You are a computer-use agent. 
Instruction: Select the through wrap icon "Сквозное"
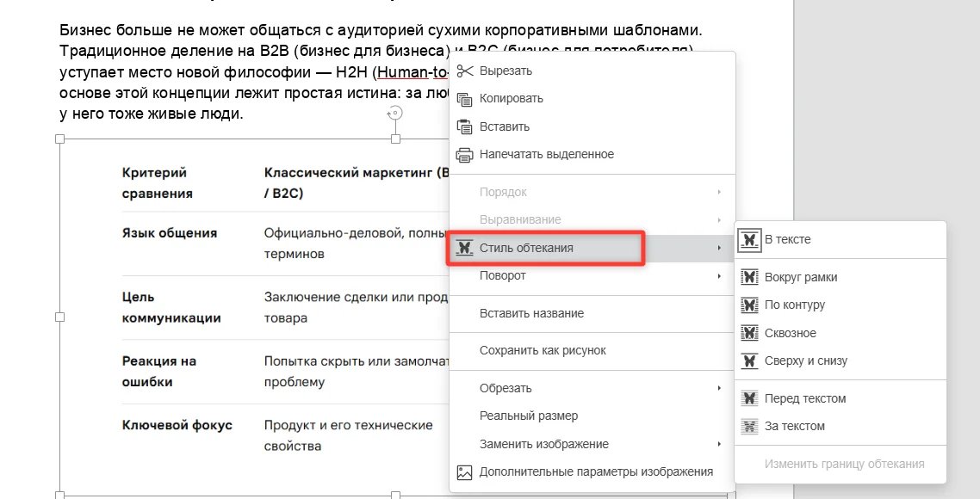tap(749, 333)
